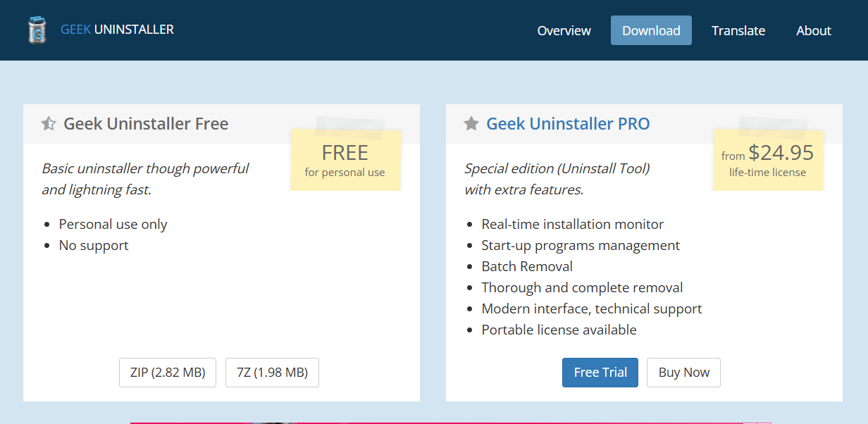Click the FREE for personal use sticker

point(345,160)
